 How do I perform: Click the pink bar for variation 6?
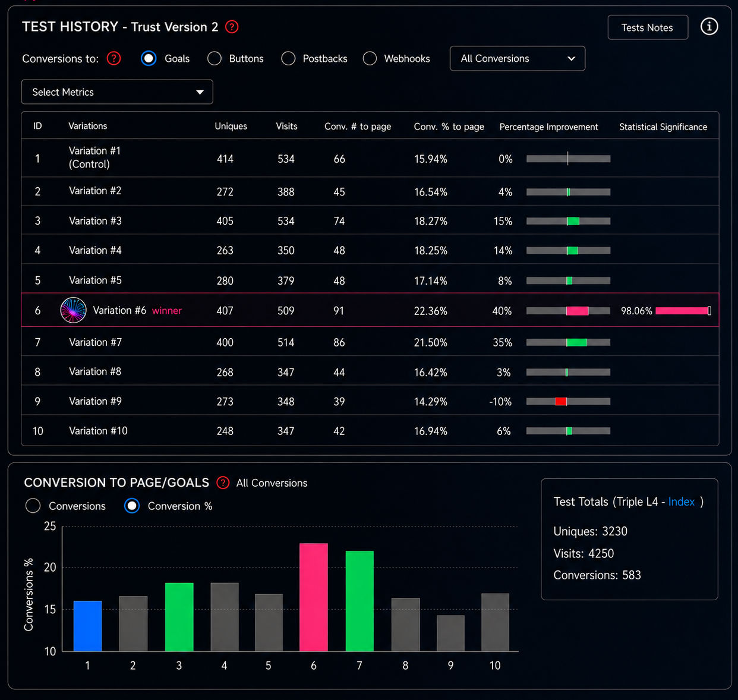(x=314, y=597)
